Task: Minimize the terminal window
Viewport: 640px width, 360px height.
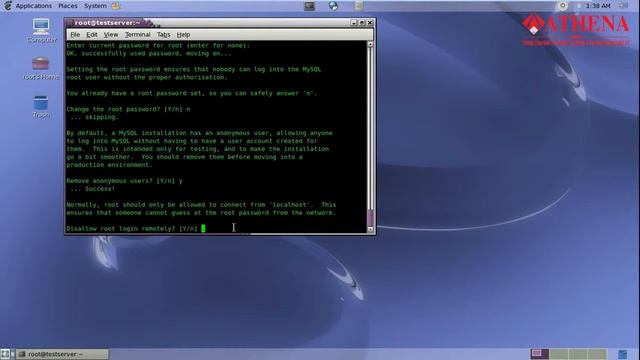Action: click(x=354, y=23)
